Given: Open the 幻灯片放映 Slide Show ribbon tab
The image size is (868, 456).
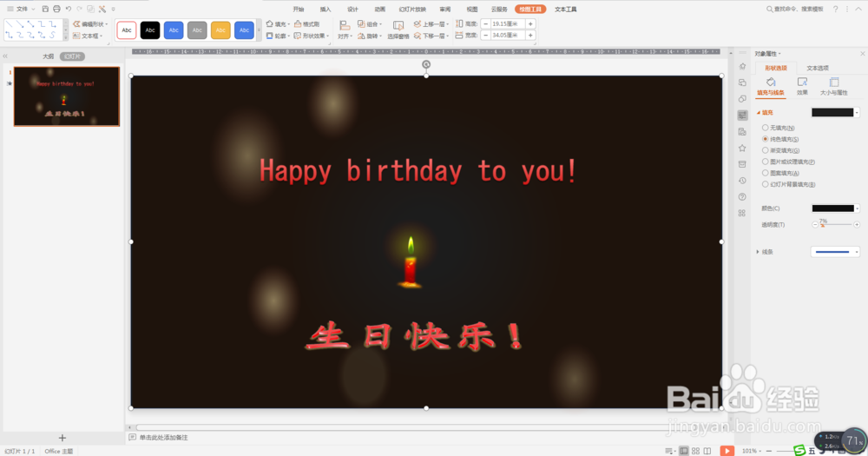Looking at the screenshot, I should (412, 9).
